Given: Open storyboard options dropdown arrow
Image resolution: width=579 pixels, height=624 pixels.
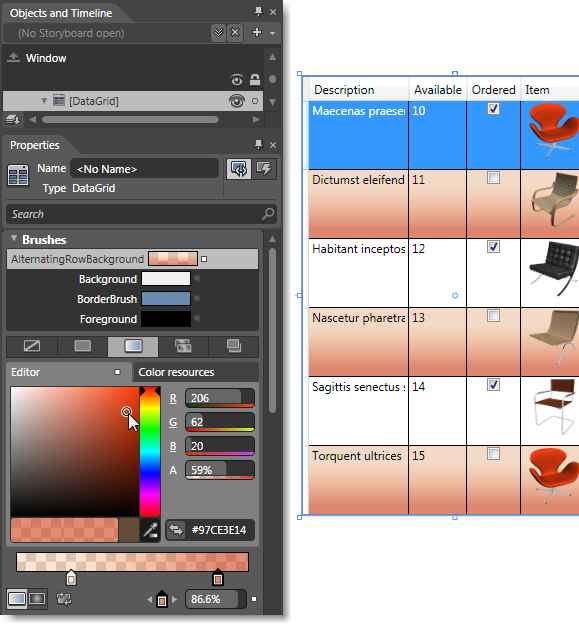Looking at the screenshot, I should pyautogui.click(x=273, y=33).
